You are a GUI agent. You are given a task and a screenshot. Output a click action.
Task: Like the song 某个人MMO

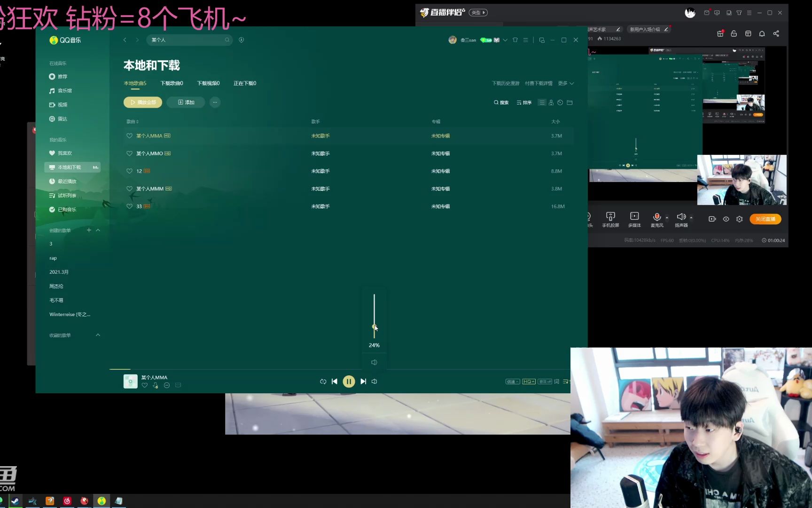tap(129, 153)
